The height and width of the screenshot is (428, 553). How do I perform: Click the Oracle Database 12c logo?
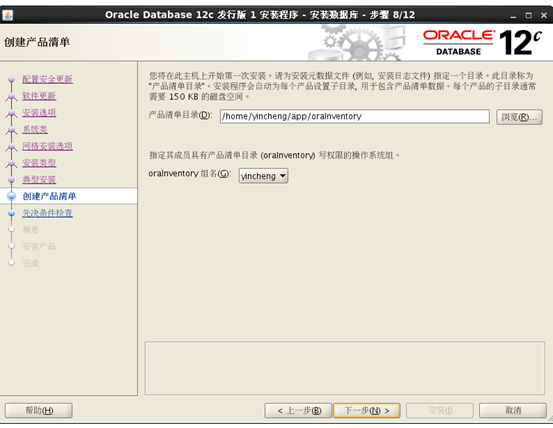click(x=482, y=43)
